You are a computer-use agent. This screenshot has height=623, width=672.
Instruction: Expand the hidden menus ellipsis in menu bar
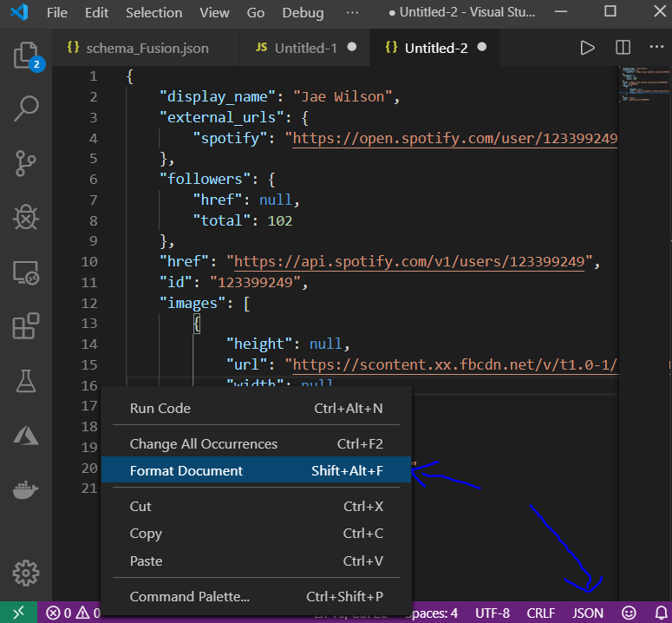pyautogui.click(x=352, y=13)
